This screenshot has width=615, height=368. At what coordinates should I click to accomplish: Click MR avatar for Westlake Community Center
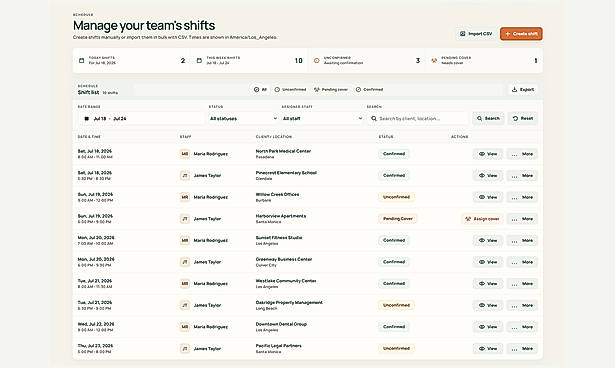coord(185,283)
